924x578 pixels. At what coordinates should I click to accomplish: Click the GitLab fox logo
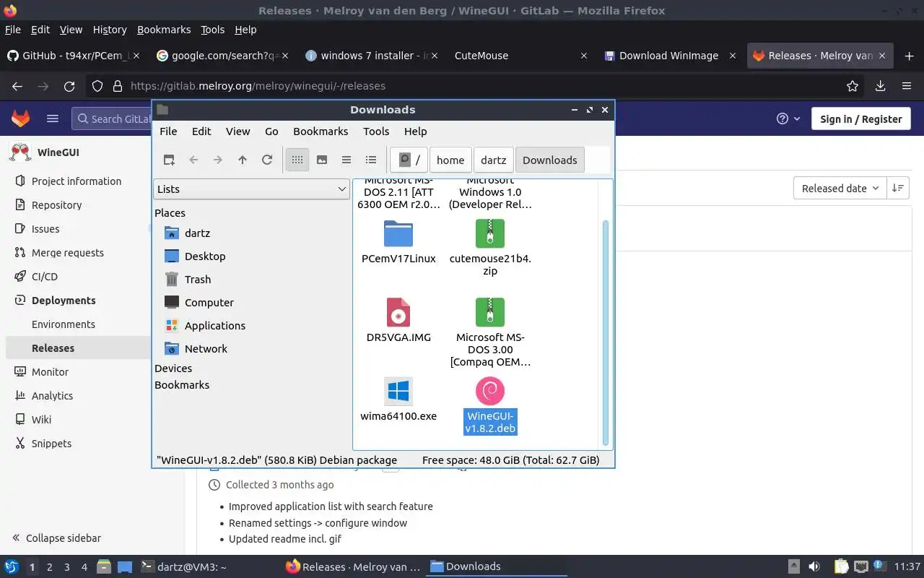coord(20,118)
